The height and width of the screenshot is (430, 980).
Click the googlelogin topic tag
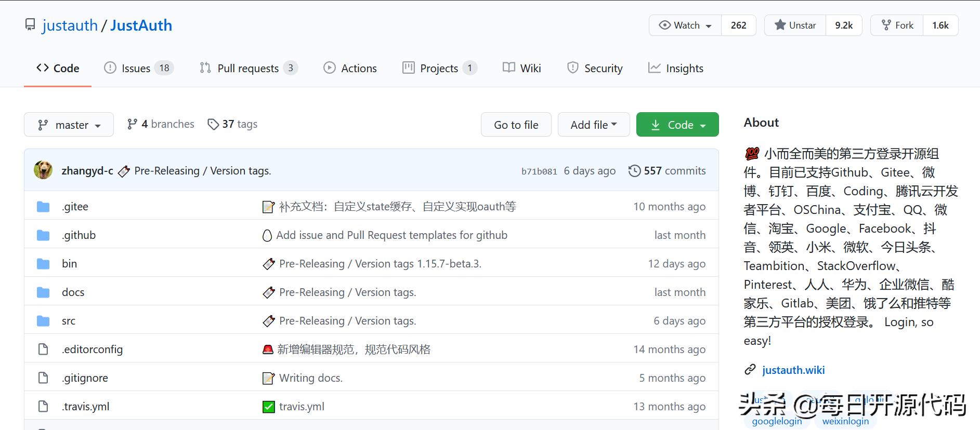point(777,421)
